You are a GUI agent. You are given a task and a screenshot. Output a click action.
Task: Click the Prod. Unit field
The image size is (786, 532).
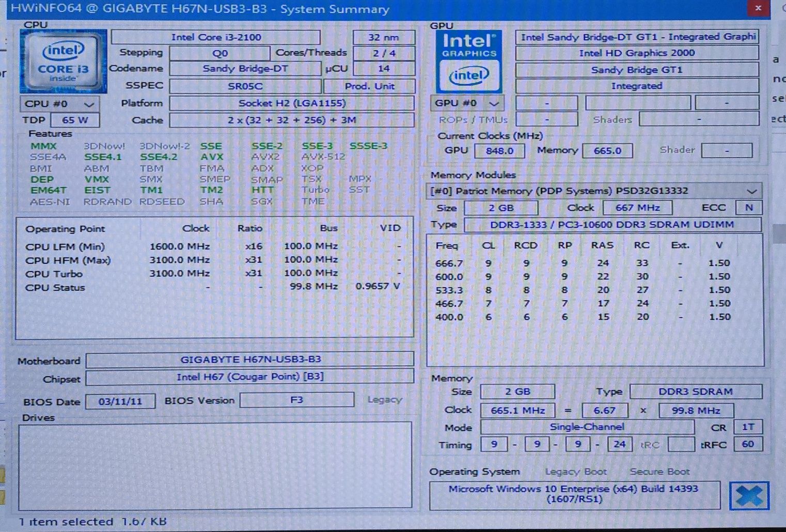(369, 86)
